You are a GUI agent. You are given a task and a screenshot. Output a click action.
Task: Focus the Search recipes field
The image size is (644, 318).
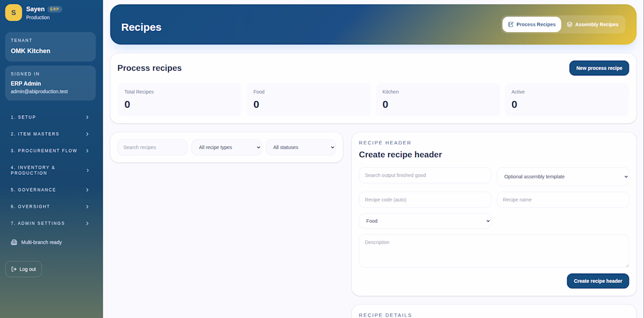pyautogui.click(x=152, y=147)
